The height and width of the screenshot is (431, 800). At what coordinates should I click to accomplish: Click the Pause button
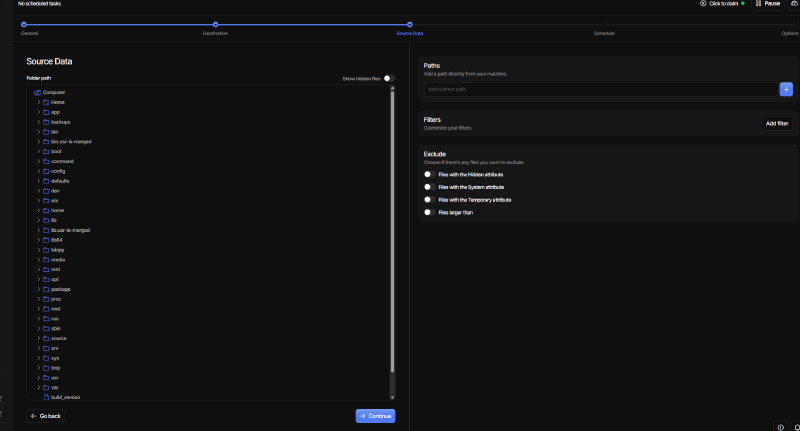768,4
